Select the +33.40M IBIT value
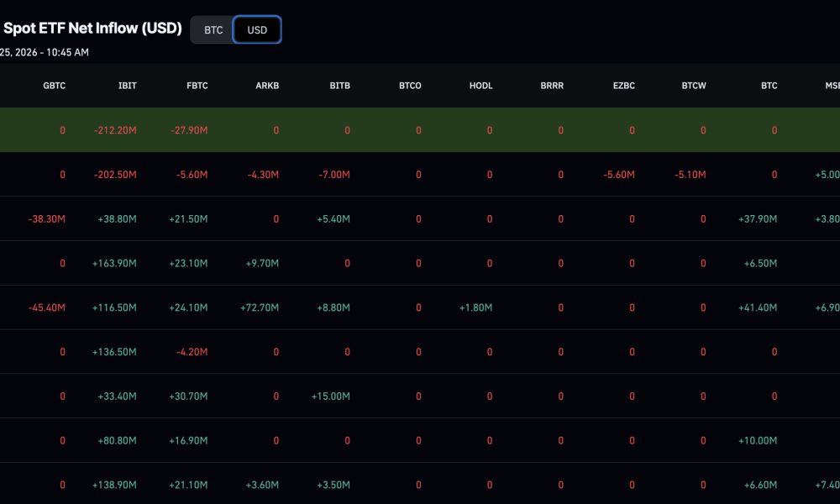This screenshot has width=840, height=504. (117, 396)
